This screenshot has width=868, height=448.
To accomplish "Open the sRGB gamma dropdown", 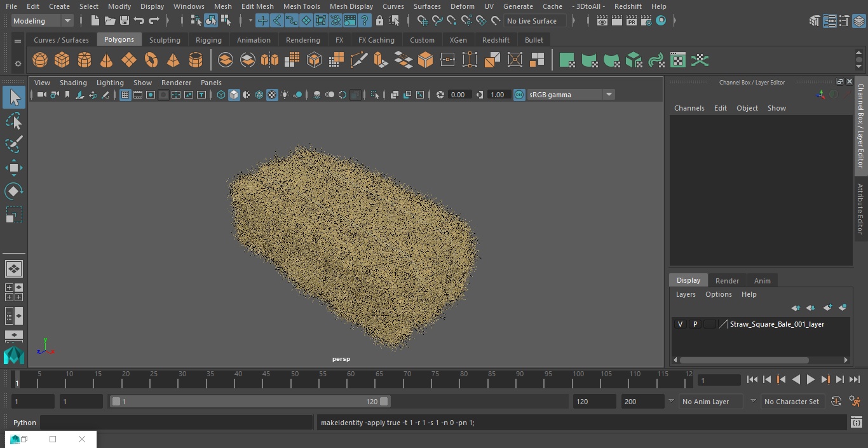I will [x=570, y=95].
